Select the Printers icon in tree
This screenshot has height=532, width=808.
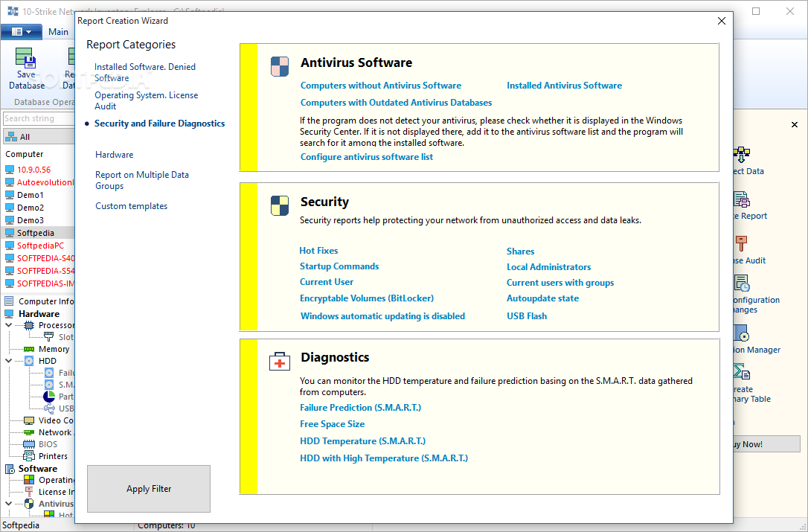pyautogui.click(x=29, y=456)
